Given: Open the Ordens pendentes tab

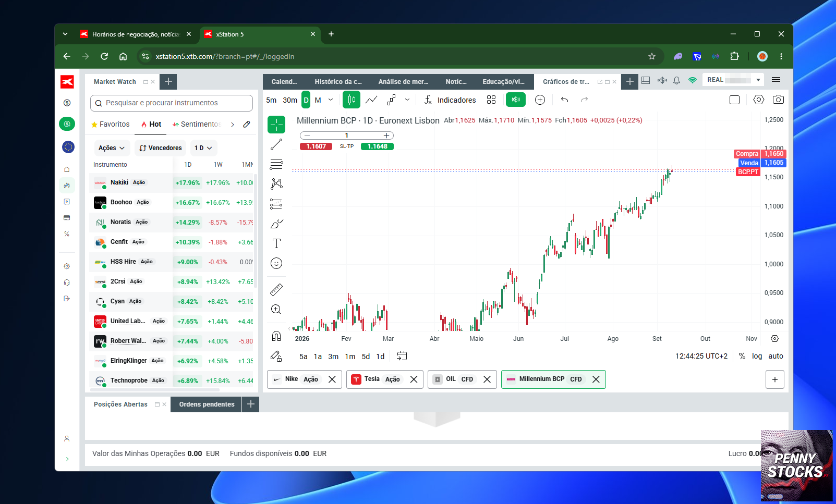Looking at the screenshot, I should point(207,404).
